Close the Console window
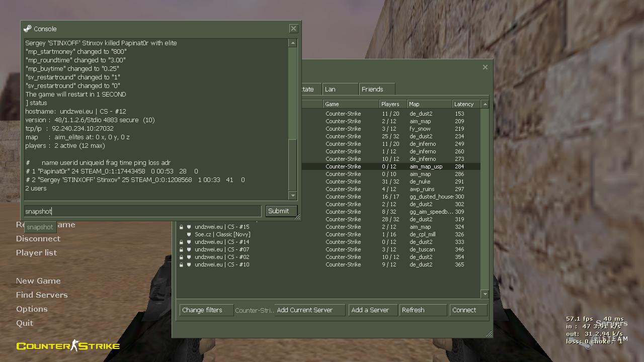This screenshot has height=362, width=644. coord(293,29)
